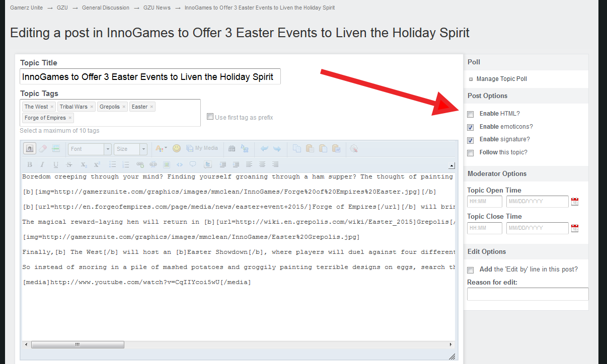
Task: Click the paste as plain text icon
Action: (x=323, y=148)
